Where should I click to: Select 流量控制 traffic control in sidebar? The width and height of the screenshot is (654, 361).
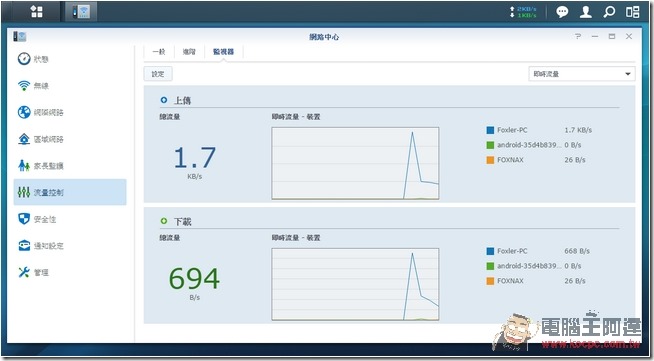[70, 192]
